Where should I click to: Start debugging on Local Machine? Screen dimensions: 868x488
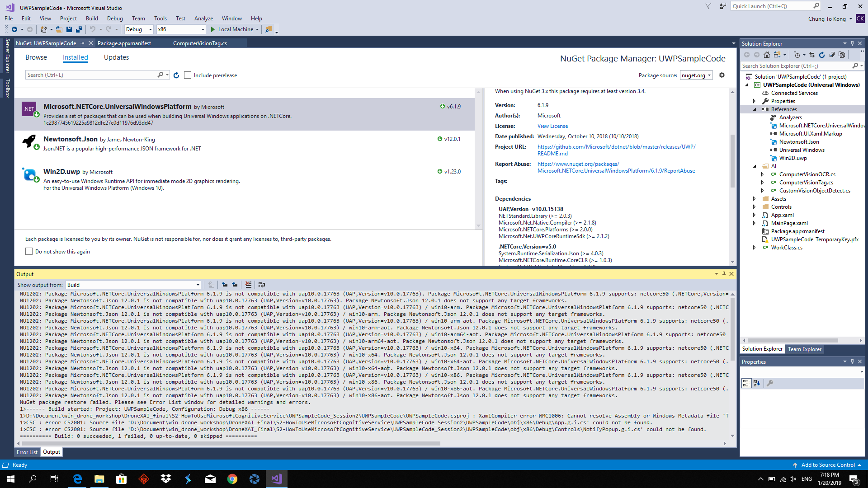coord(231,29)
